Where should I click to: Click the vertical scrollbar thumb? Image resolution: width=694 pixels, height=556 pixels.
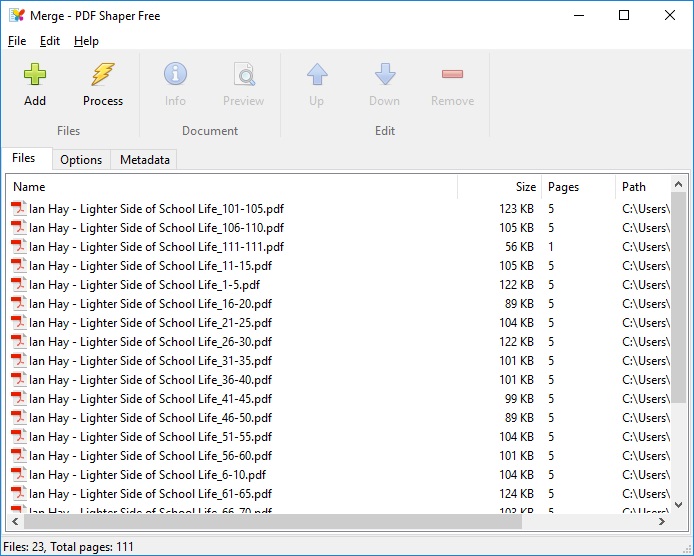pyautogui.click(x=679, y=297)
